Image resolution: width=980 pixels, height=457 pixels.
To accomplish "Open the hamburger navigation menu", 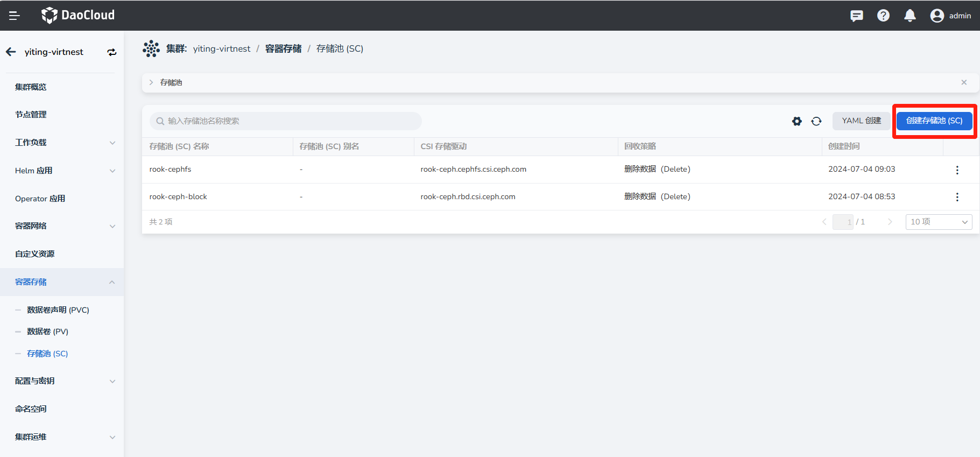I will point(15,16).
